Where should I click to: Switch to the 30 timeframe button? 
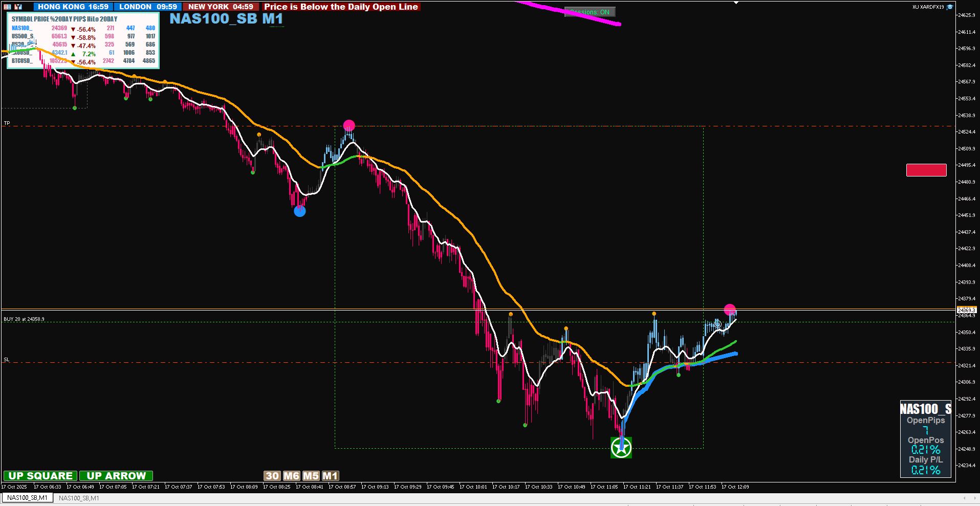272,476
